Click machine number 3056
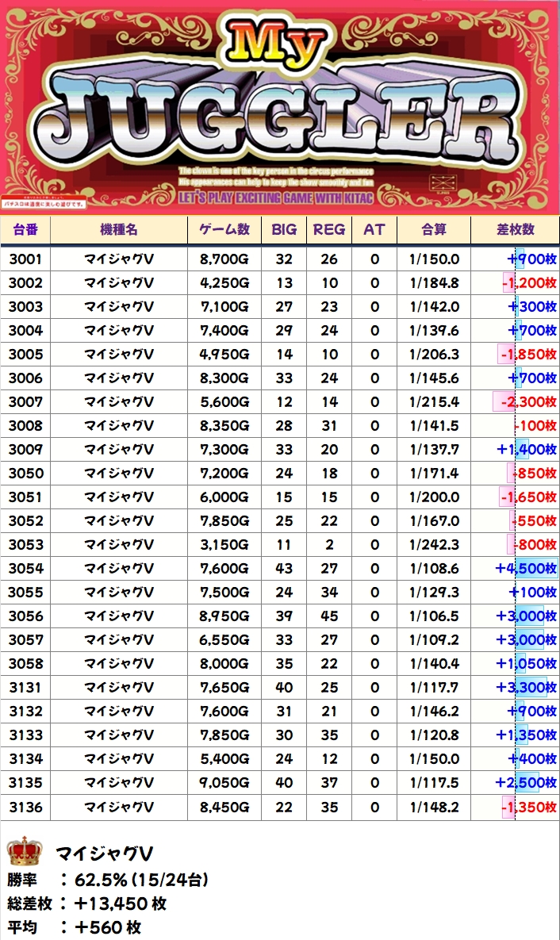Viewport: 560px width, 940px height. 26,616
